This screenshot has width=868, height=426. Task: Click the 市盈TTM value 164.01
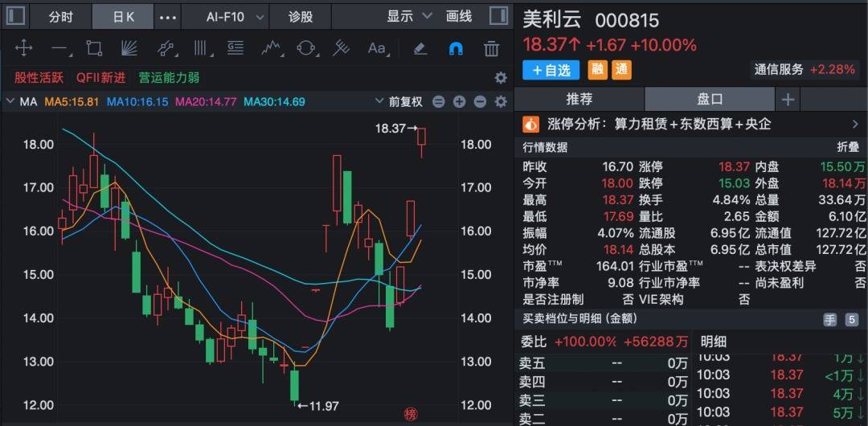(614, 267)
